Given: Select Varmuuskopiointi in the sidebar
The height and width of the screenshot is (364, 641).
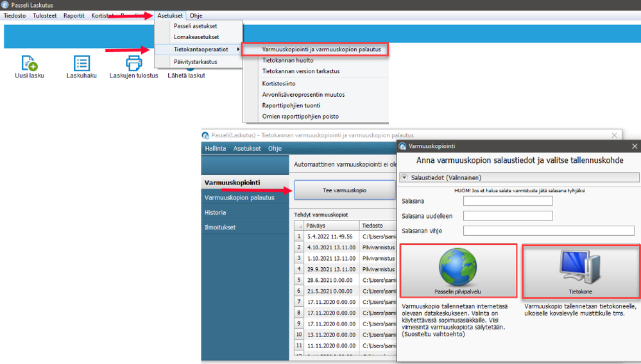Looking at the screenshot, I should [x=245, y=183].
